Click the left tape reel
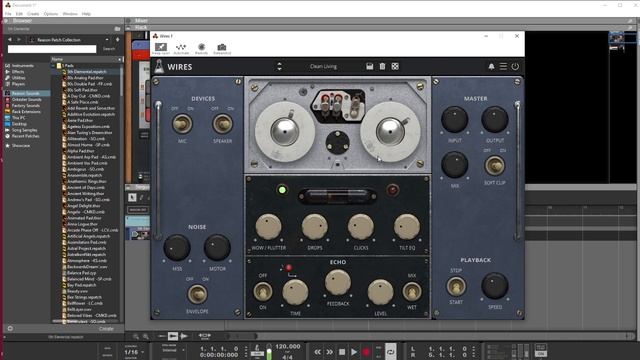 point(285,132)
